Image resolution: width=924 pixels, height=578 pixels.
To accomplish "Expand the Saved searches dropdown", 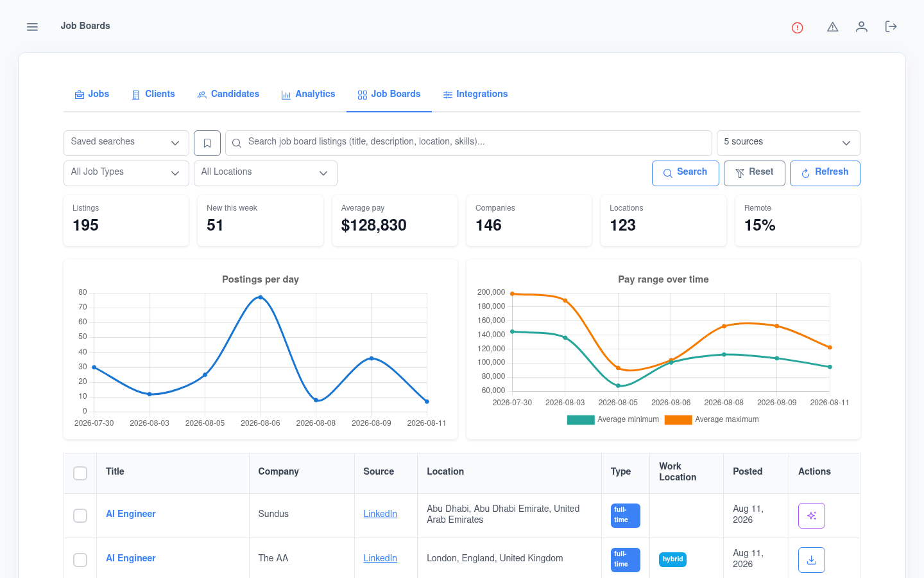I will 126,143.
